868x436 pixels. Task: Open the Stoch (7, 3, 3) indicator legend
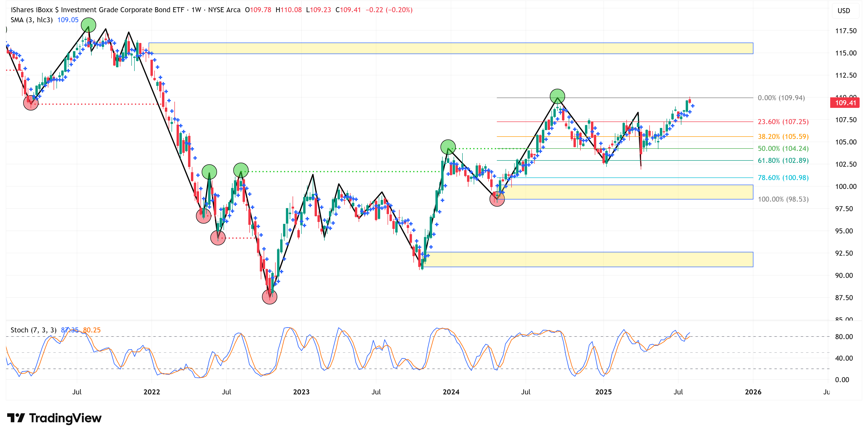point(33,330)
